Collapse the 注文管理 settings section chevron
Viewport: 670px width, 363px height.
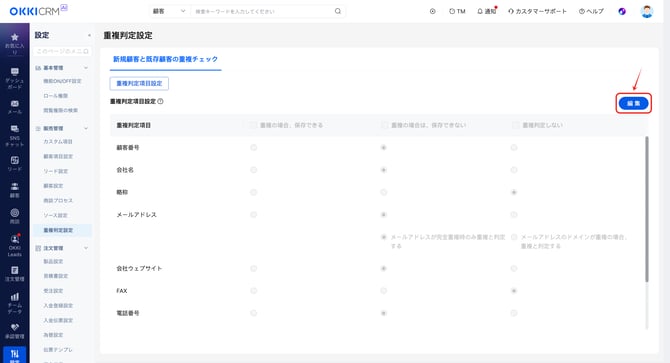pyautogui.click(x=86, y=248)
